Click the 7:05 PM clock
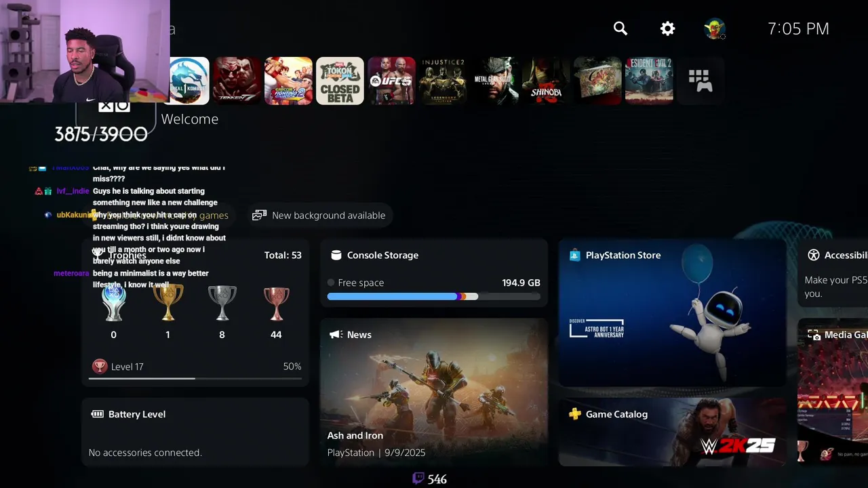 coord(798,28)
